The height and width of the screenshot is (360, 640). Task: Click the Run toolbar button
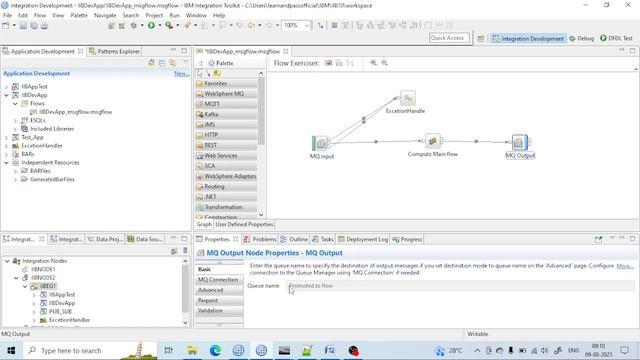click(x=151, y=25)
